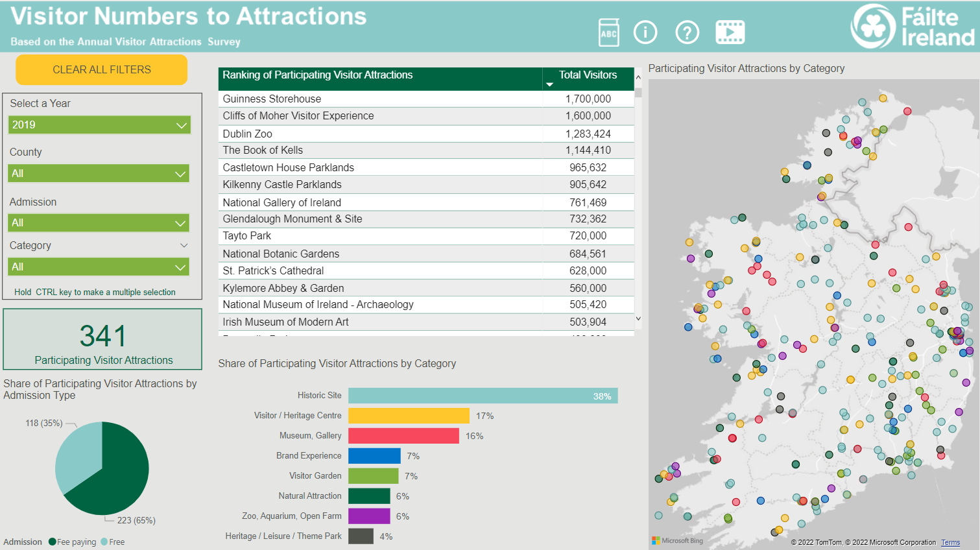Select Glendalough Monument & Site row
This screenshot has height=550, width=980.
[426, 219]
